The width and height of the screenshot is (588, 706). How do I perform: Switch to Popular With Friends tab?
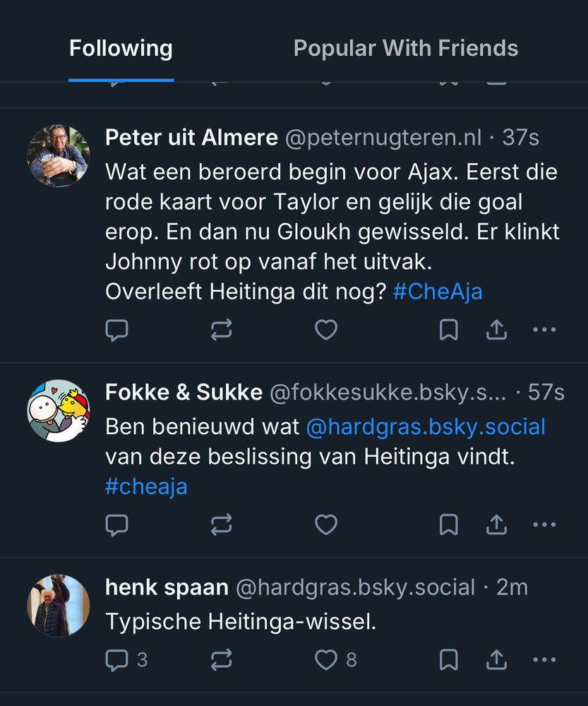click(405, 49)
